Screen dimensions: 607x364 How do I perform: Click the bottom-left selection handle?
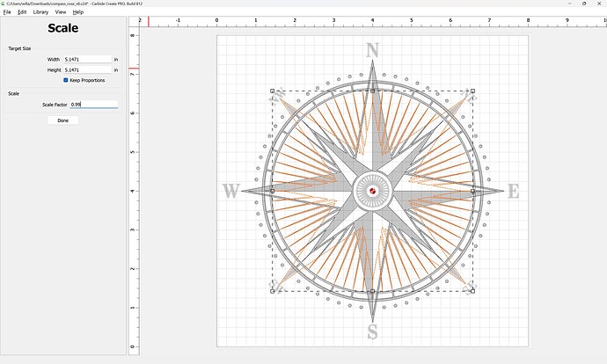273,290
